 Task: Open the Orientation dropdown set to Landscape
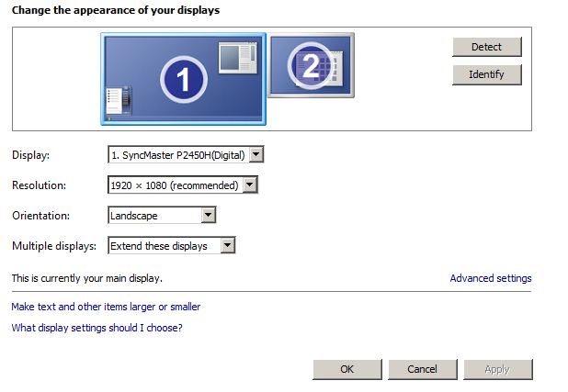pyautogui.click(x=162, y=216)
